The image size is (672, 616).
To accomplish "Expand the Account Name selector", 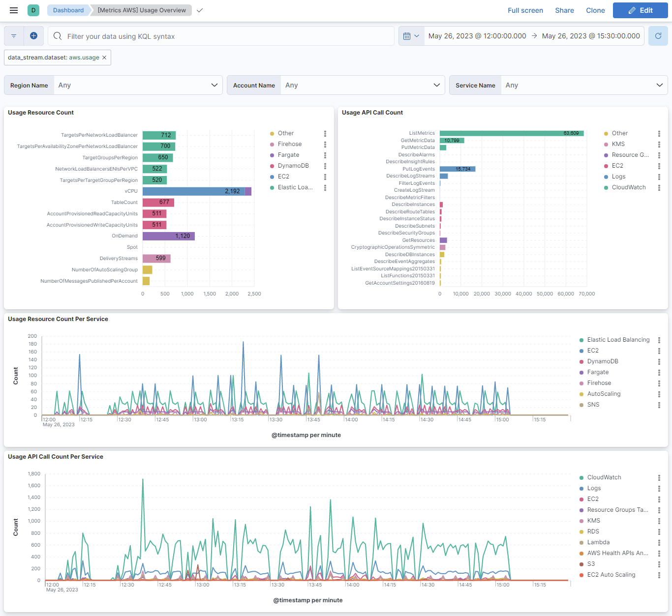I will click(x=363, y=85).
